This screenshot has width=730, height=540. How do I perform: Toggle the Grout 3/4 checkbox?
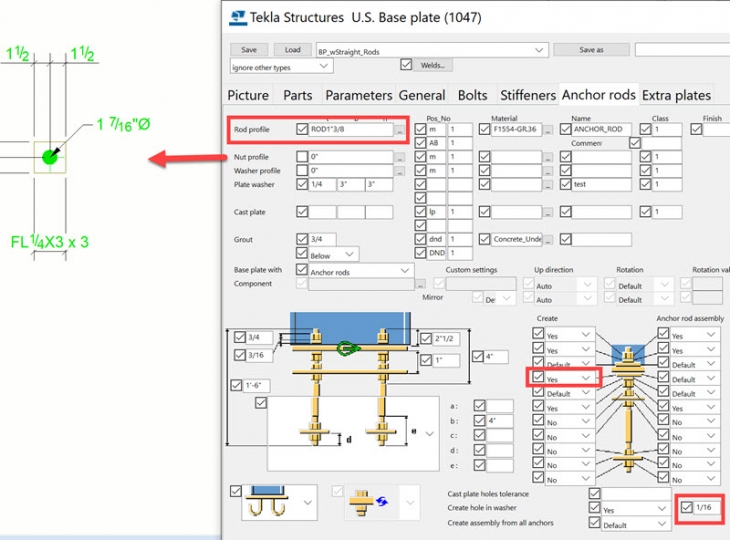[x=302, y=239]
